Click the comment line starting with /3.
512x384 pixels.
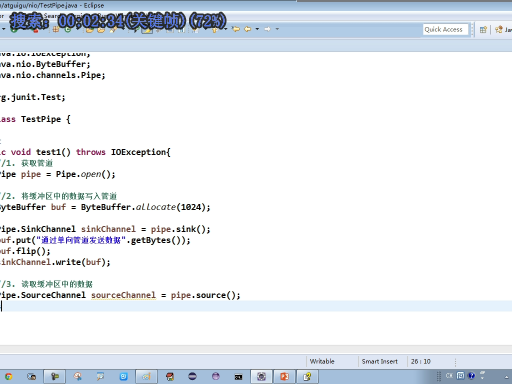point(46,284)
